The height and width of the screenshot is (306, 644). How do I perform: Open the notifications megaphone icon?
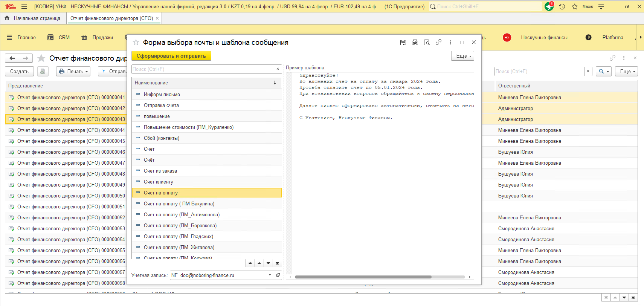(549, 6)
